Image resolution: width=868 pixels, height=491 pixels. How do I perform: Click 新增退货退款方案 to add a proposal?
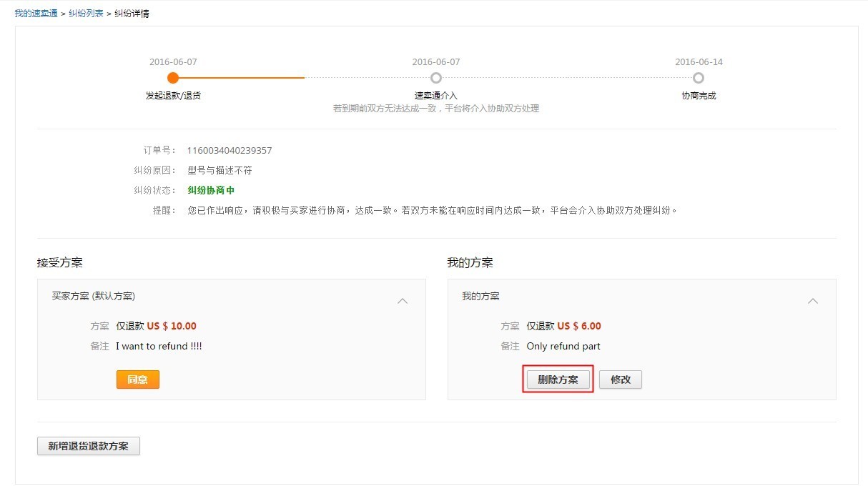(88, 445)
